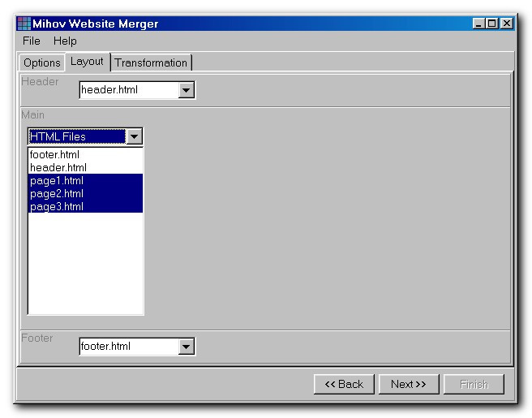
Task: Minimize the Website Merger window
Action: [x=478, y=24]
